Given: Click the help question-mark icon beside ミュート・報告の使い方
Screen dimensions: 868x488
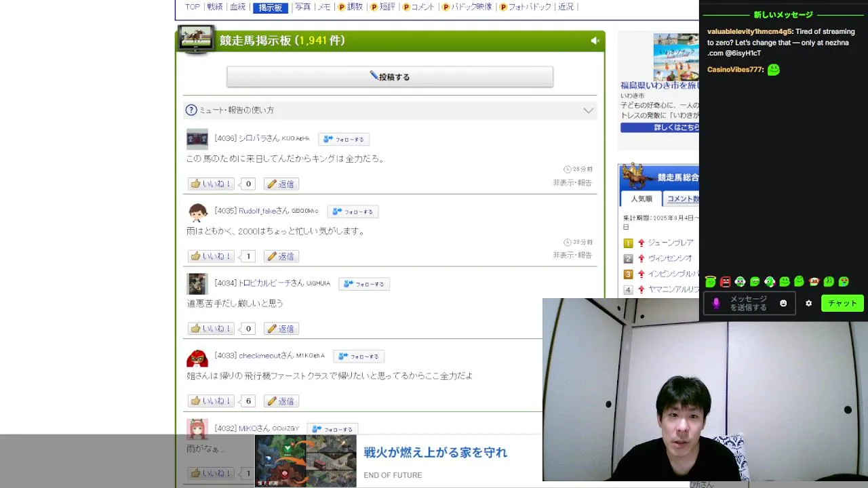Looking at the screenshot, I should [x=191, y=110].
